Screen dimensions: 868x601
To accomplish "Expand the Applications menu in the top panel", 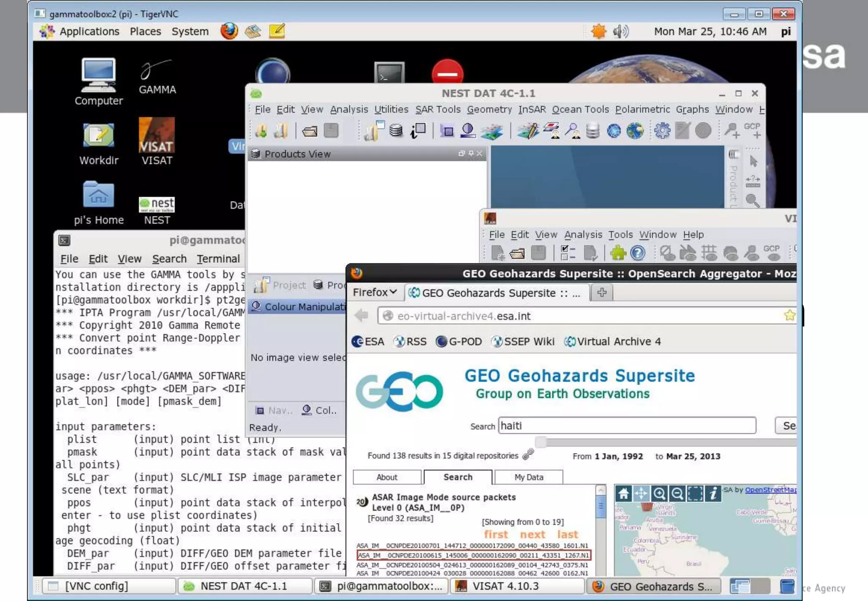I will tap(89, 31).
